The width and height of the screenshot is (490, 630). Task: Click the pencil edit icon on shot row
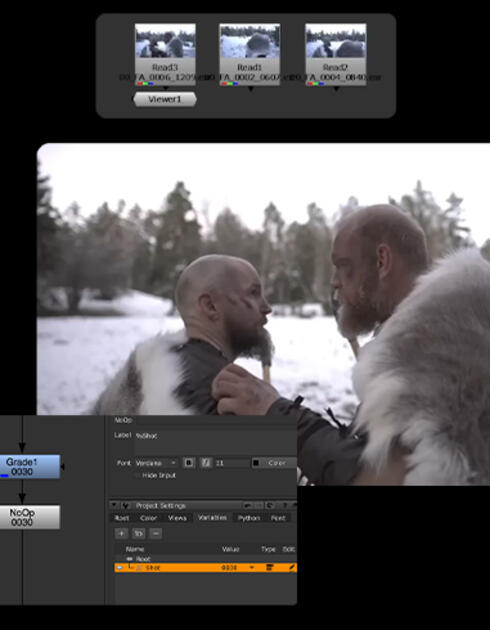tap(292, 567)
